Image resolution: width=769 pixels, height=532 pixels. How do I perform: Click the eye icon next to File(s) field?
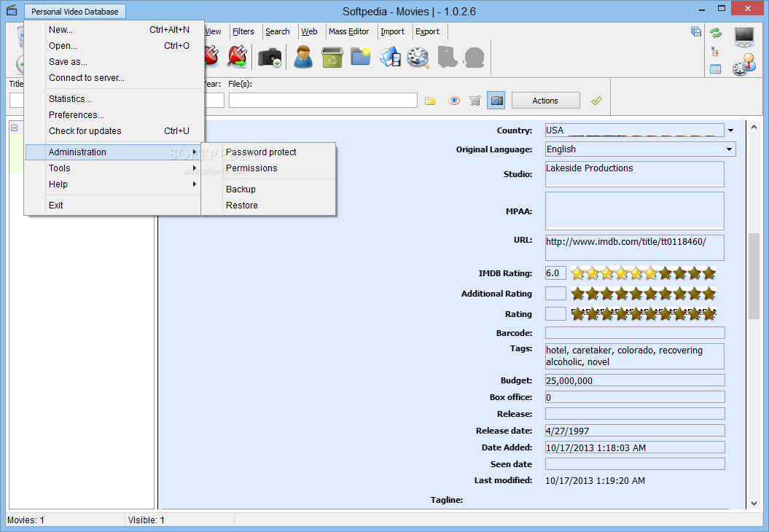click(454, 101)
